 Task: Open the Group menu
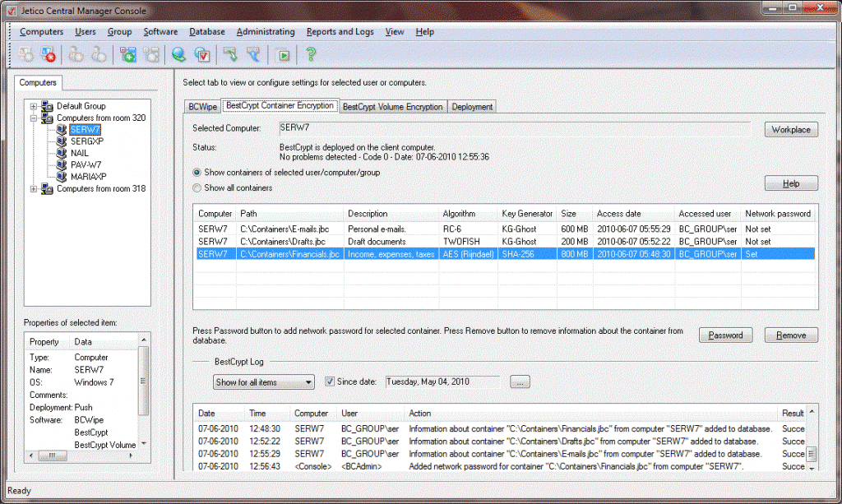point(119,32)
